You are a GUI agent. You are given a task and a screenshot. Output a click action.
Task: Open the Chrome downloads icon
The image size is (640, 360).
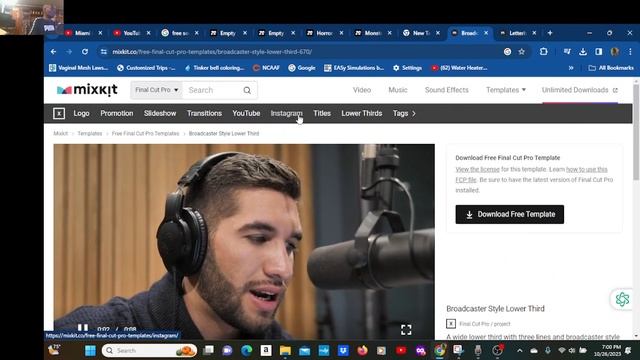pos(583,51)
